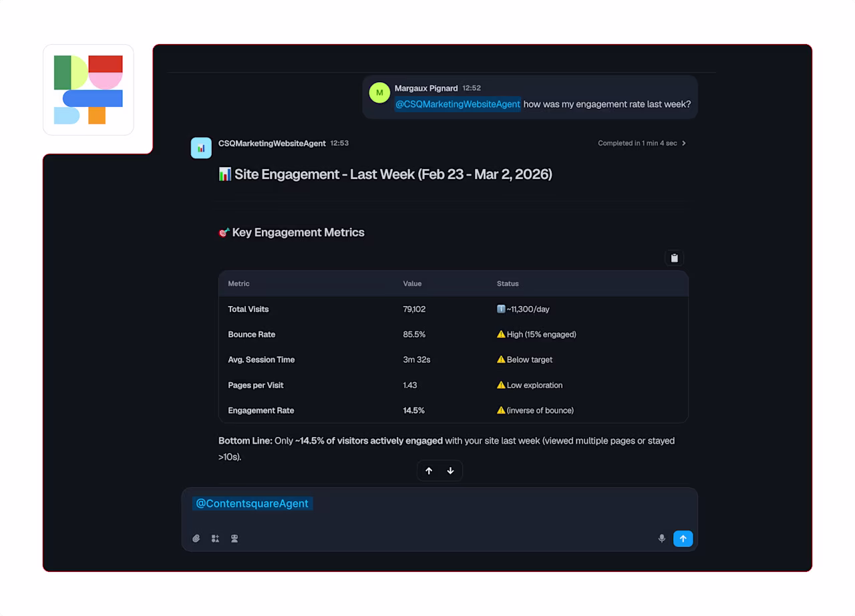Viewport: 855px width, 616px height.
Task: Select the 'Pages per Visit' row label
Action: (256, 386)
